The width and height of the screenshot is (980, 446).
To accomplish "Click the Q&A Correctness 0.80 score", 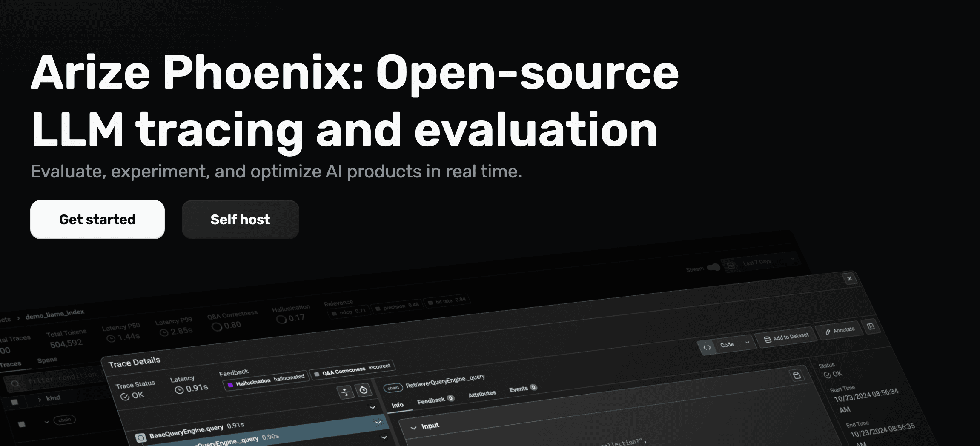I will tap(226, 326).
